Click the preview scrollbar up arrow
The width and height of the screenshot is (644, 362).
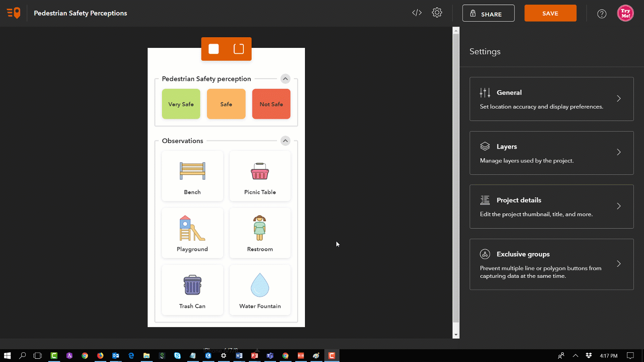point(456,31)
